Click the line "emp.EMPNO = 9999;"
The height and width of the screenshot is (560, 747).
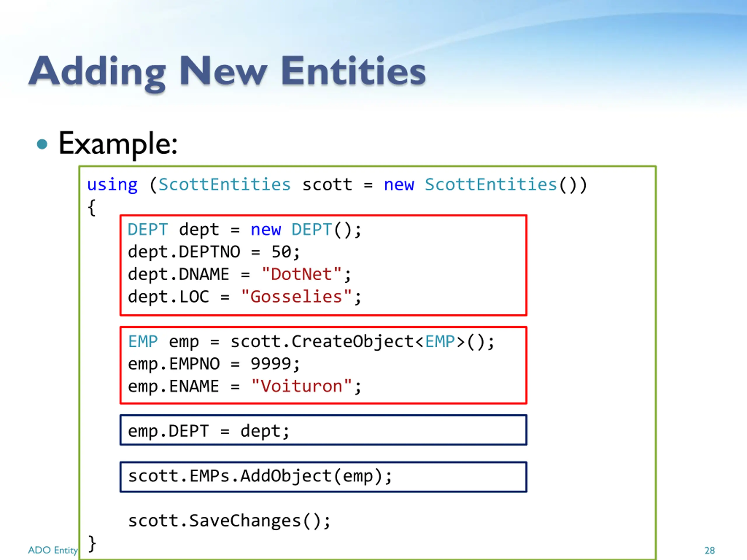click(x=214, y=365)
